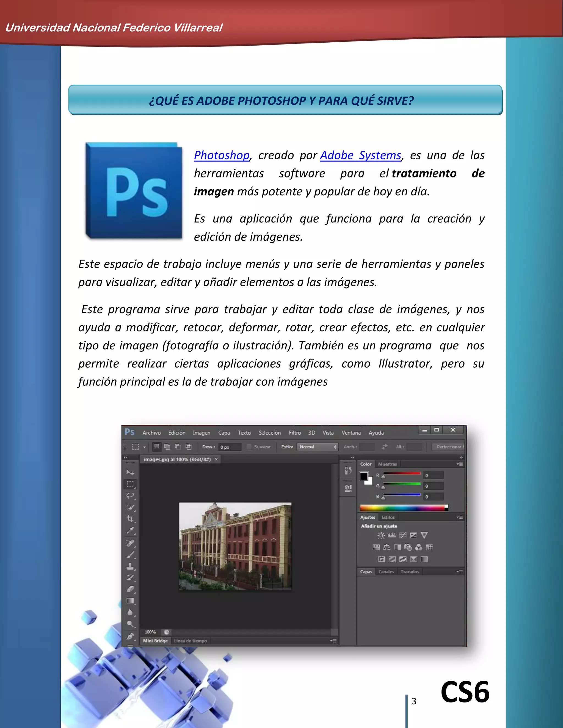Viewport: 563px width, 728px height.
Task: Toggle the Suavizar checkbox
Action: pos(249,447)
